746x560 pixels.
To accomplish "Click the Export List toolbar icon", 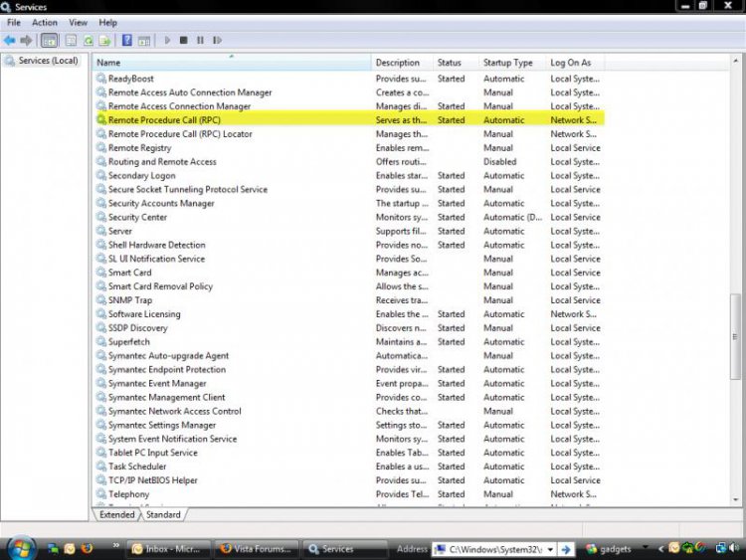I will pyautogui.click(x=104, y=41).
